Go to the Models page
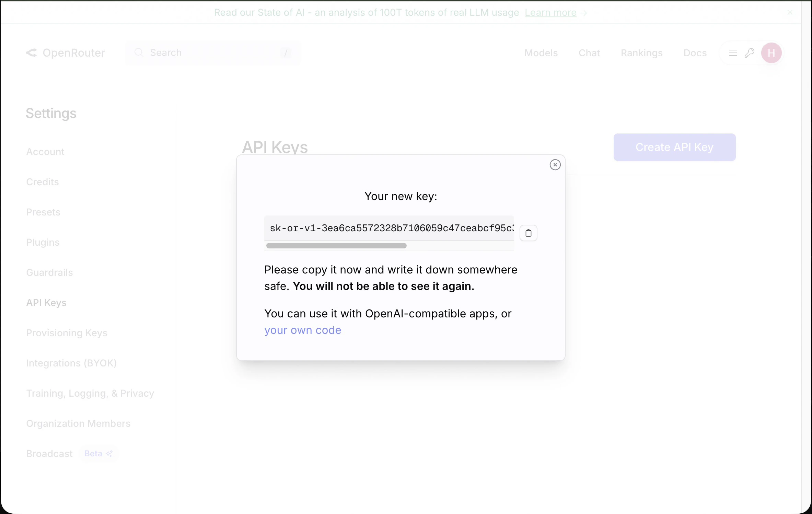The image size is (812, 514). tap(541, 53)
